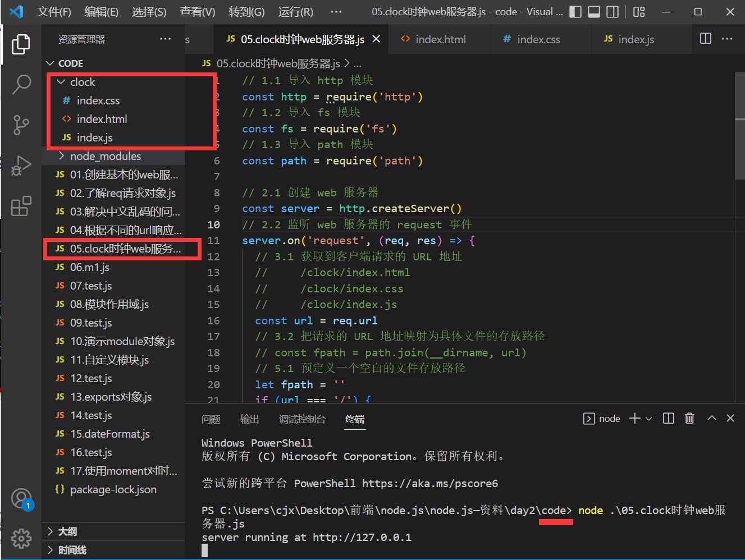
Task: Open file 15.dateFormat.js
Action: (x=115, y=434)
